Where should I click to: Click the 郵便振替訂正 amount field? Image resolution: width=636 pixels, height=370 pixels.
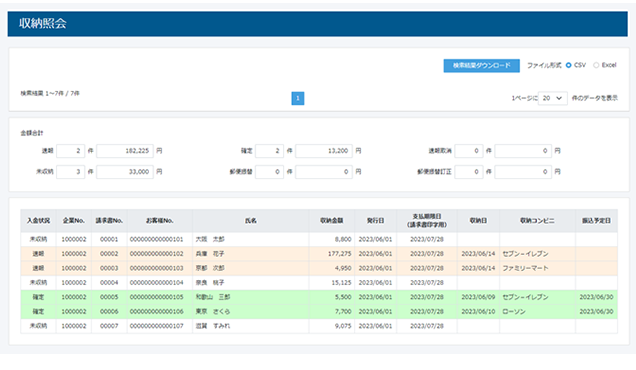[523, 172]
